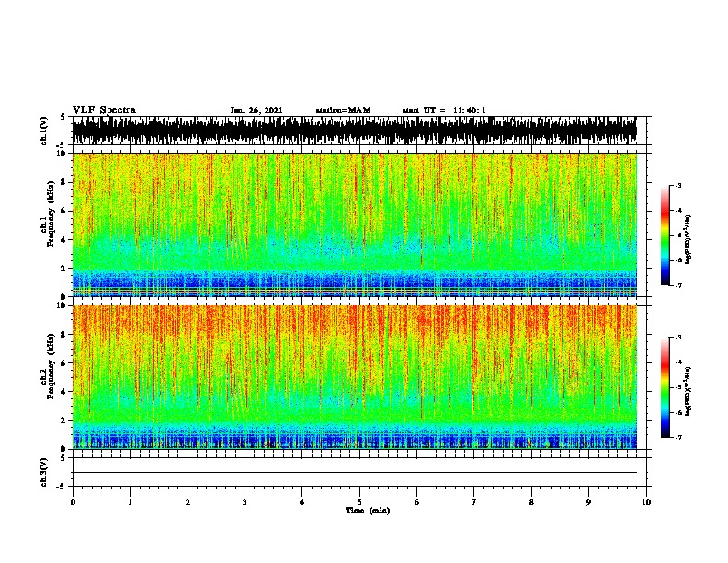Click the flat ch.3 voltage trace line
The image size is (728, 563).
(x=355, y=473)
